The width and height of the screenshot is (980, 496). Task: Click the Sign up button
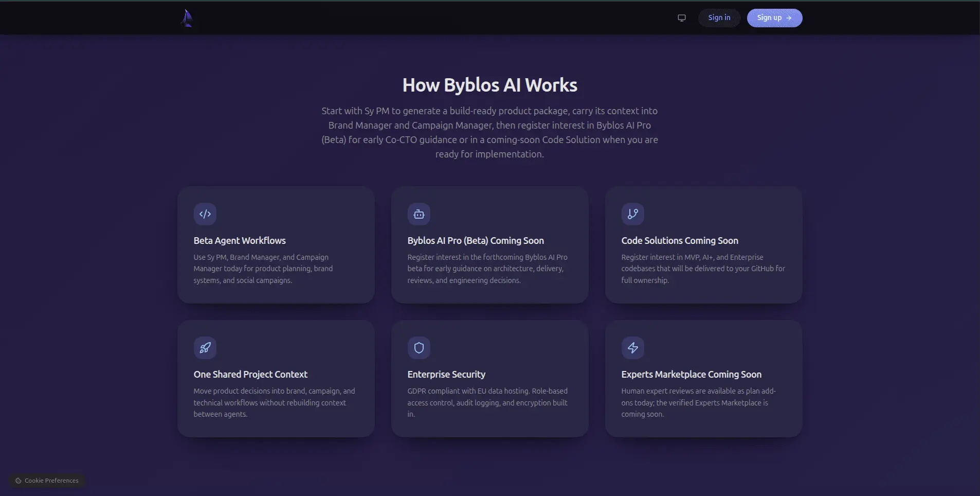(x=774, y=18)
